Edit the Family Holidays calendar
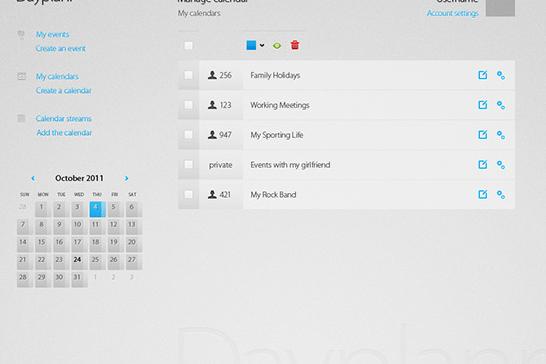Screen dimensions: 546x364 [x=483, y=75]
